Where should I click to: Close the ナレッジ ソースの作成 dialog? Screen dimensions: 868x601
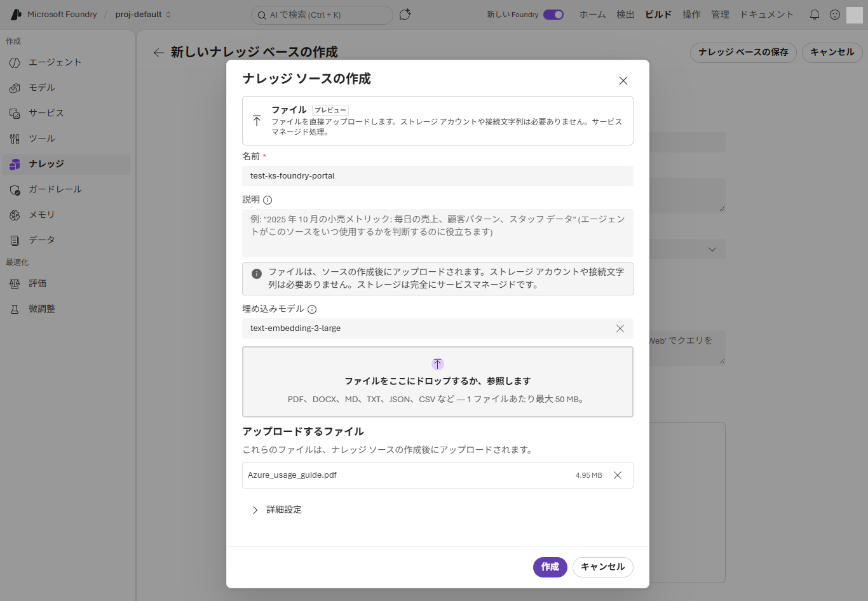623,81
